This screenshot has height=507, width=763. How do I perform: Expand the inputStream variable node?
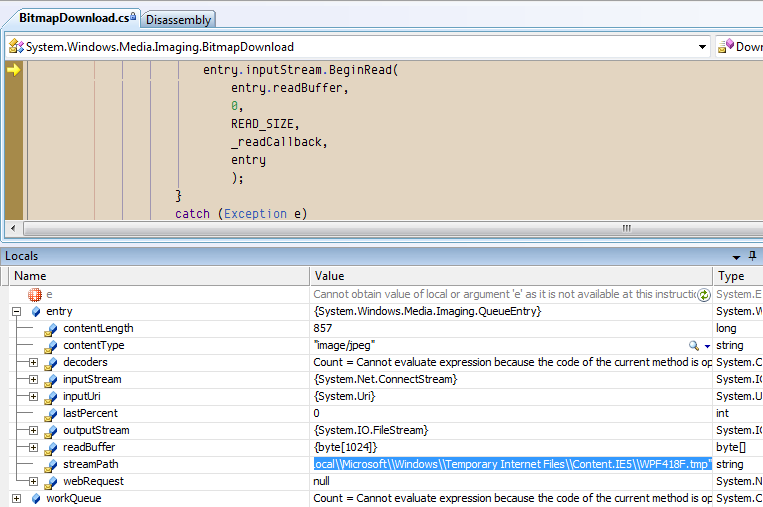33,379
